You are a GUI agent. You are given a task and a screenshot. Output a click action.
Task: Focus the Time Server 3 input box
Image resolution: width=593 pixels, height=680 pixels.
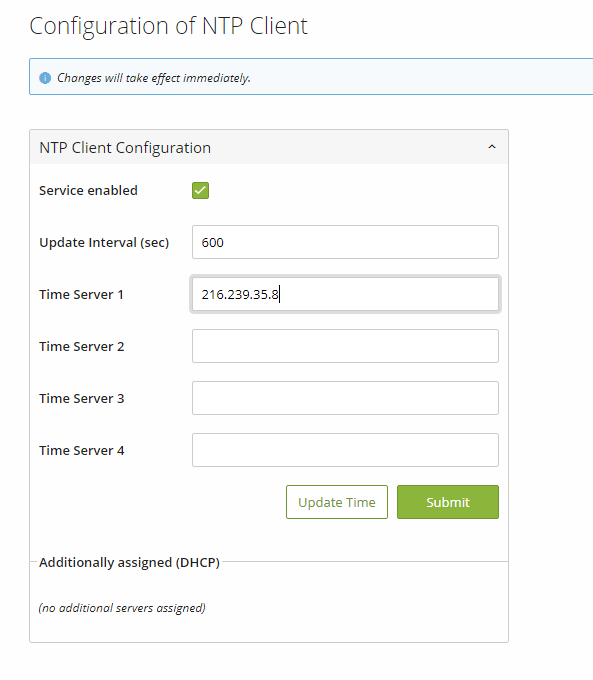point(345,398)
